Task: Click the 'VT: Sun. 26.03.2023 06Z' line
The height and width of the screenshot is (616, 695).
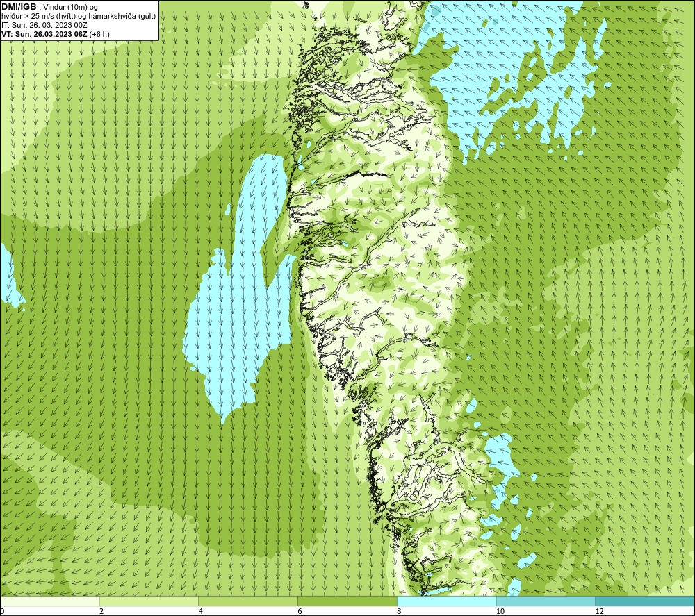Action: pos(56,34)
